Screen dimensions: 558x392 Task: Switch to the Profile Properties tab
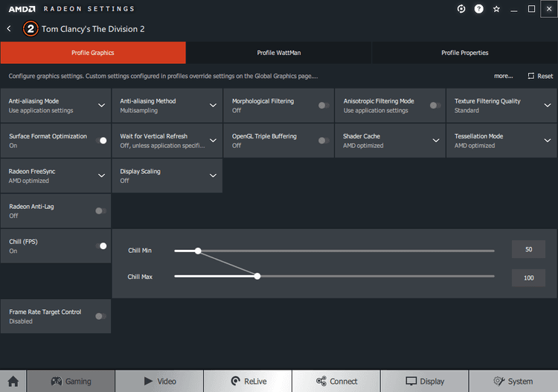(x=464, y=53)
